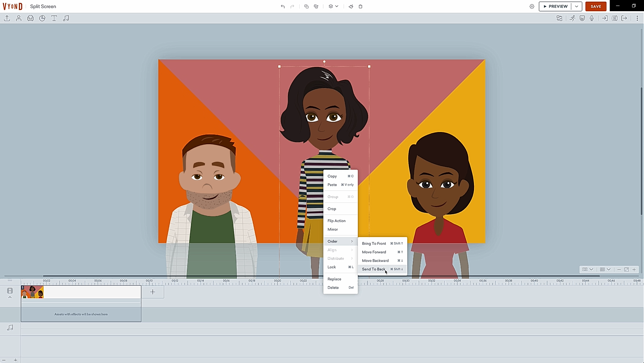Open the Chart library pie icon
Viewport: 644px width, 363px height.
[42, 18]
